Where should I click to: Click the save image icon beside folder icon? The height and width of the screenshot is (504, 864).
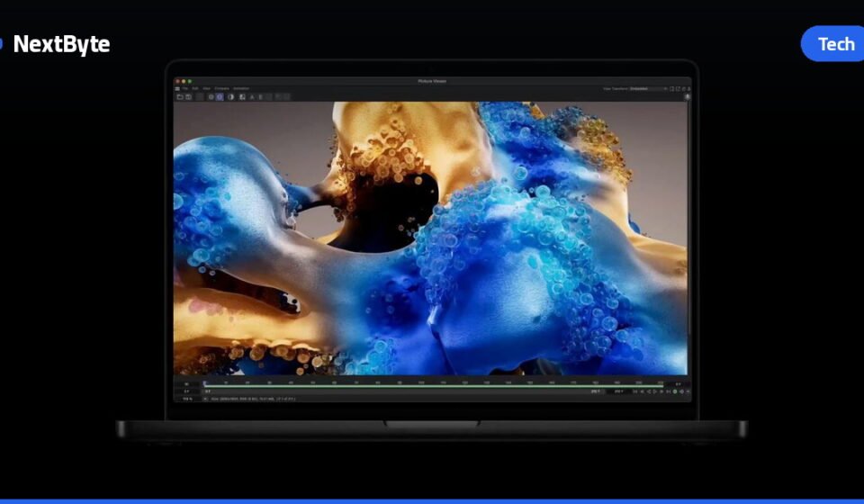click(x=188, y=97)
